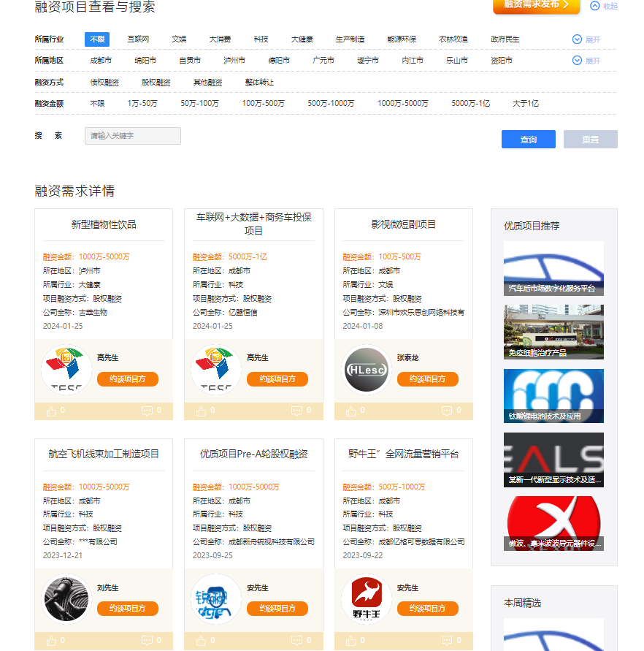
Task: Filter industry by 科技
Action: click(261, 39)
